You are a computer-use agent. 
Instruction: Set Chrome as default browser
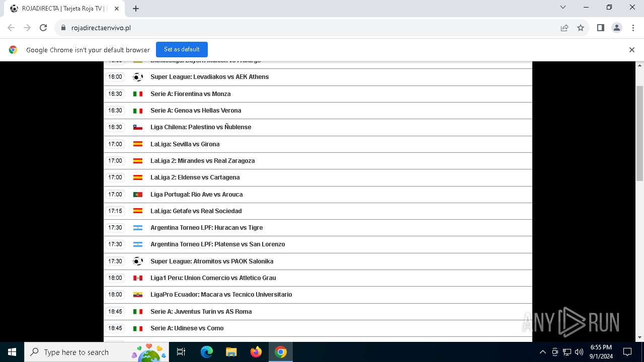click(x=182, y=49)
